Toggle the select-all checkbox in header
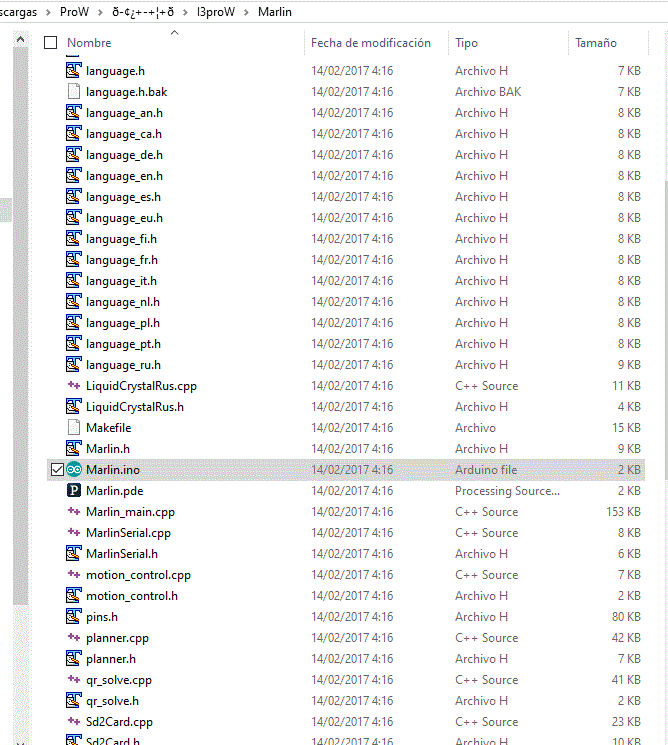Image resolution: width=668 pixels, height=745 pixels. point(51,43)
